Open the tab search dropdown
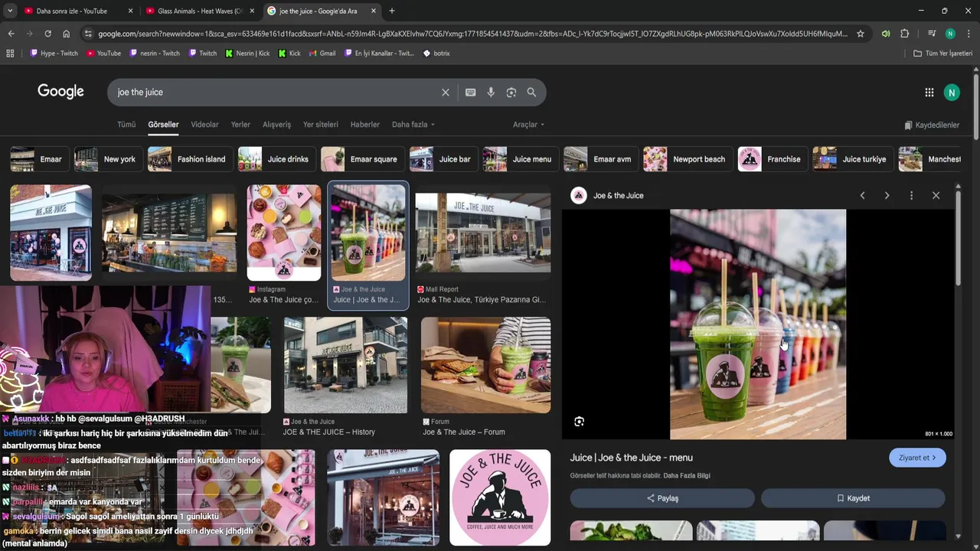This screenshot has width=980, height=551. click(x=10, y=11)
